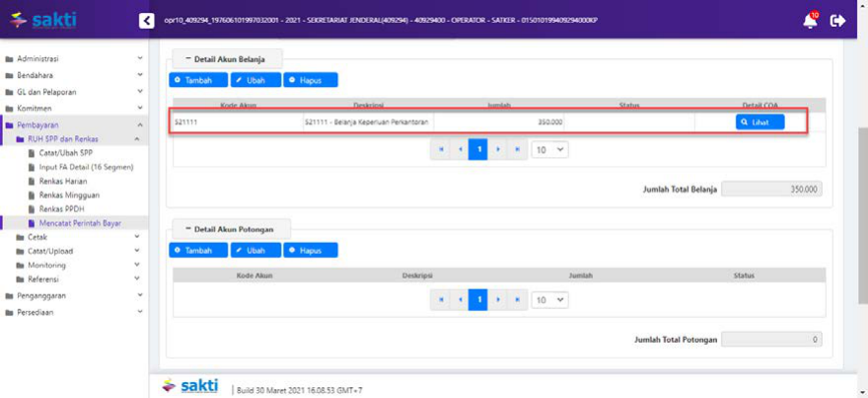
Task: Open rows-per-page dropdown in Belanja table
Action: (549, 150)
